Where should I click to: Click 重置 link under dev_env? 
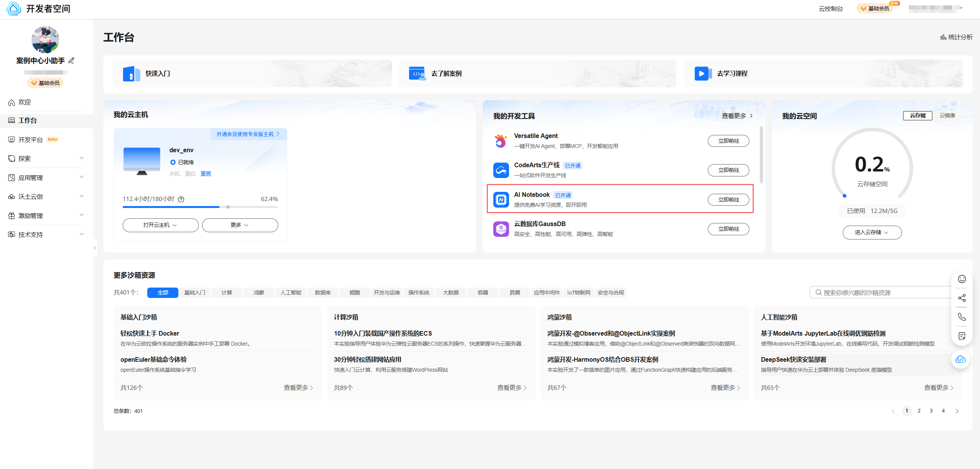coord(206,174)
